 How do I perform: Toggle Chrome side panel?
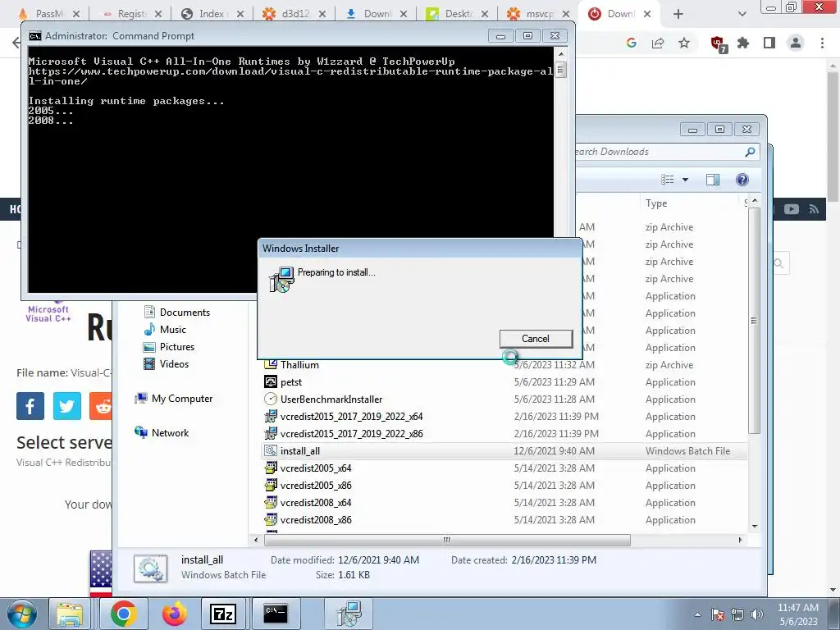point(769,43)
